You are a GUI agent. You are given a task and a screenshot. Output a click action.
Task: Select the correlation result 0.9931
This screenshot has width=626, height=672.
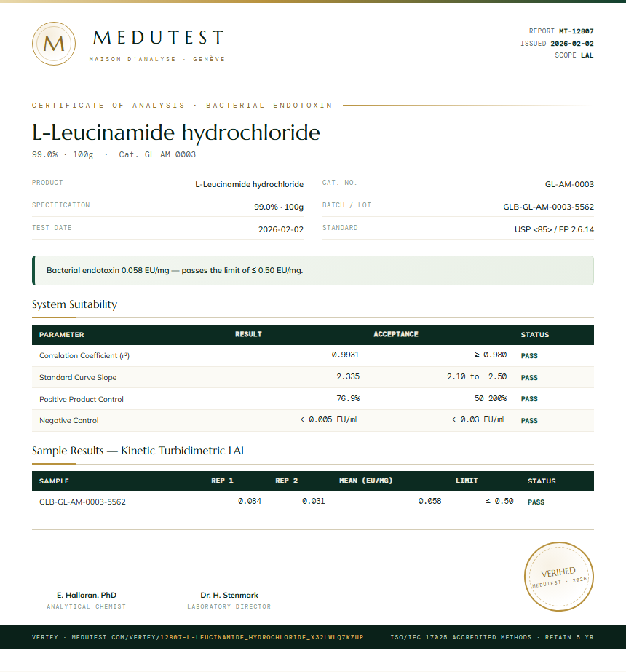345,355
